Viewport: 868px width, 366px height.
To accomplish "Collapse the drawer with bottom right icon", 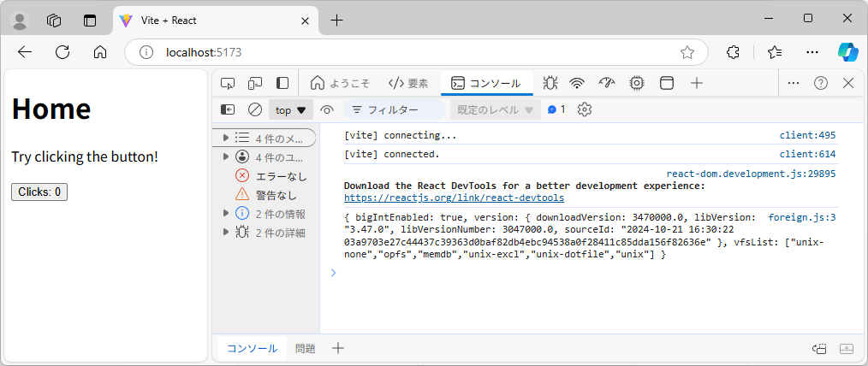I will (x=847, y=348).
